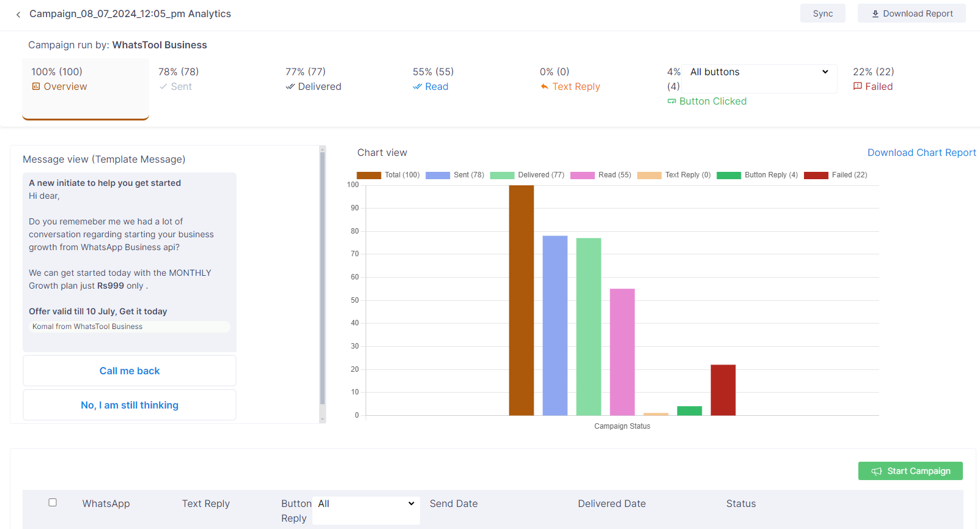Click the orange Text Reply arrow icon
Viewport: 980px width, 529px height.
point(545,87)
